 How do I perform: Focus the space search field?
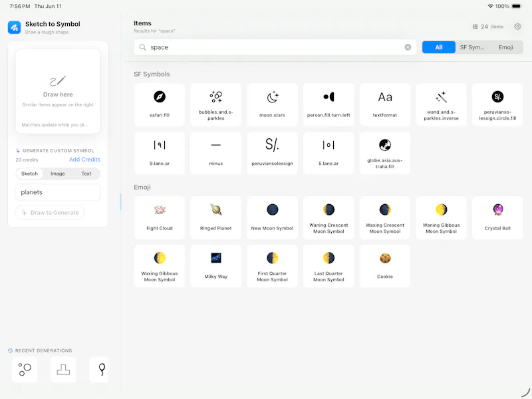click(275, 47)
